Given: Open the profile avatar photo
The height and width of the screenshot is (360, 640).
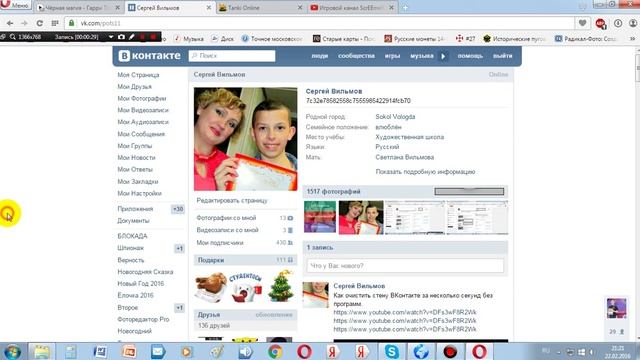Looking at the screenshot, I should 246,139.
